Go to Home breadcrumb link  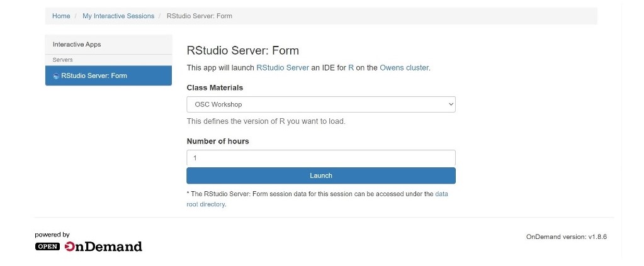[61, 16]
